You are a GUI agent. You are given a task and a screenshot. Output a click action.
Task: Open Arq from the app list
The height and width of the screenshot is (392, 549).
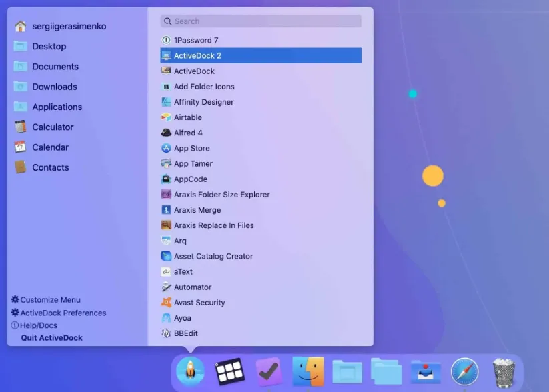click(x=261, y=241)
